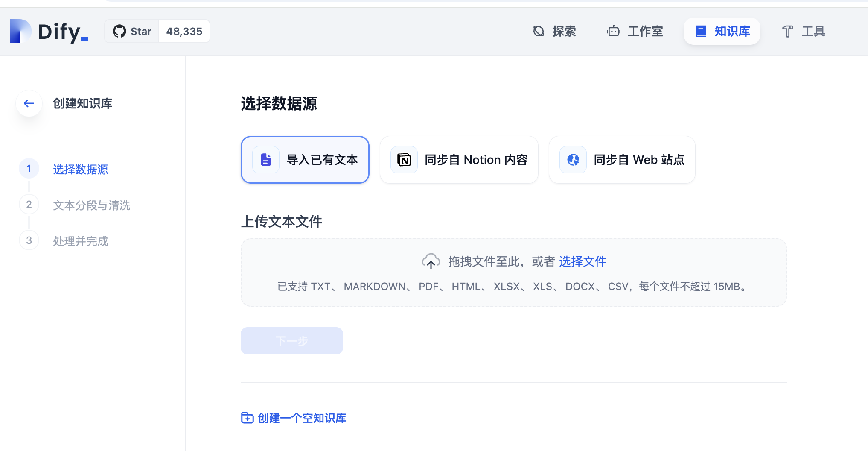The image size is (868, 451).
Task: Choose 同步自 Notion 内容 as data source
Action: coord(458,159)
